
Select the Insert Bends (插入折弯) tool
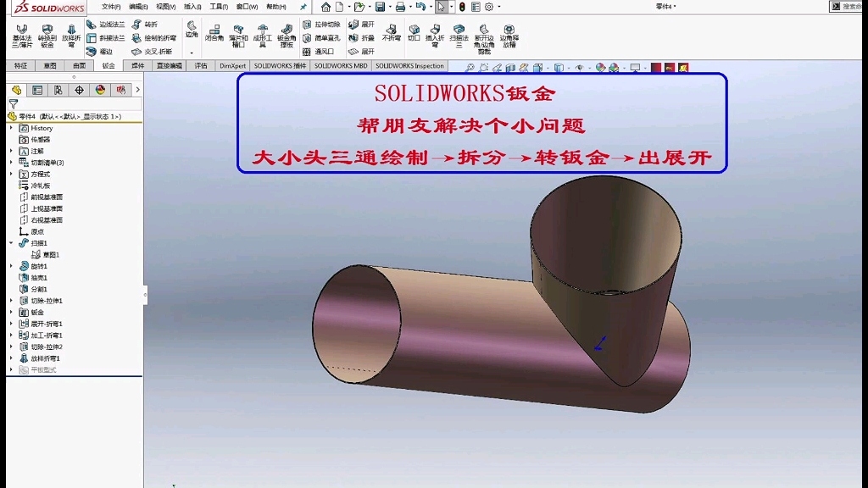[x=435, y=36]
